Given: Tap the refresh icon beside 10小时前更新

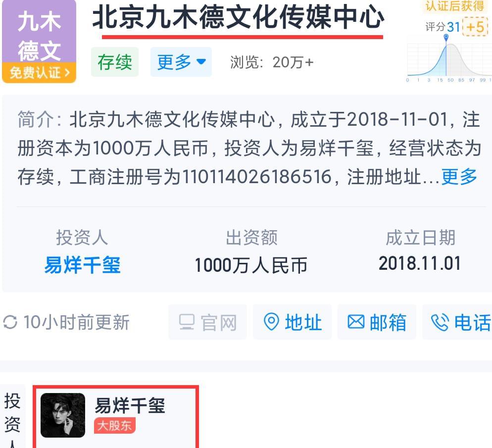Looking at the screenshot, I should (10, 322).
